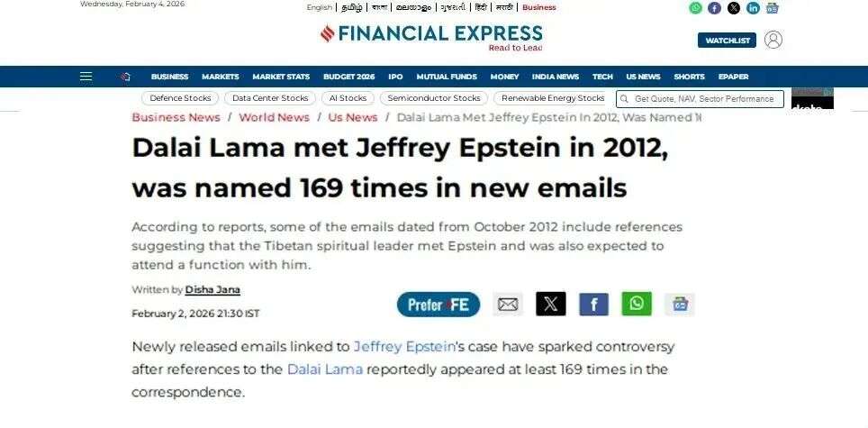Share the article via email icon
This screenshot has height=428, width=868.
(508, 305)
